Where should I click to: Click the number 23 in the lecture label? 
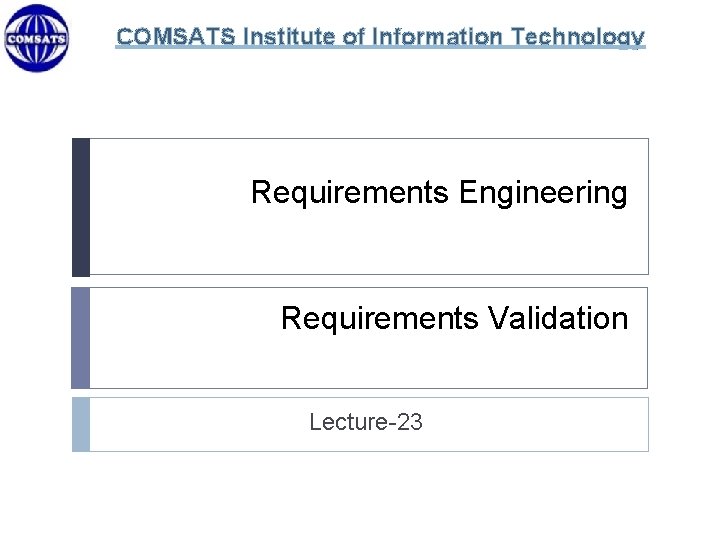[x=410, y=422]
